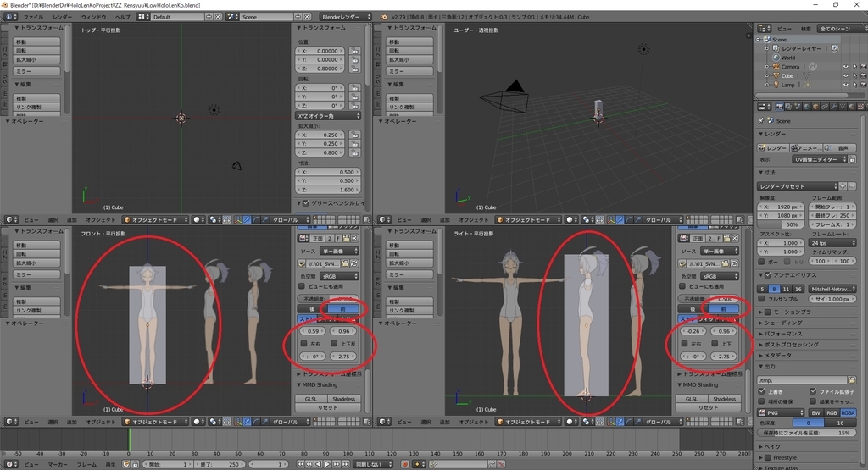Click the /tmp\ output path field
The height and width of the screenshot is (470, 868).
click(x=802, y=380)
